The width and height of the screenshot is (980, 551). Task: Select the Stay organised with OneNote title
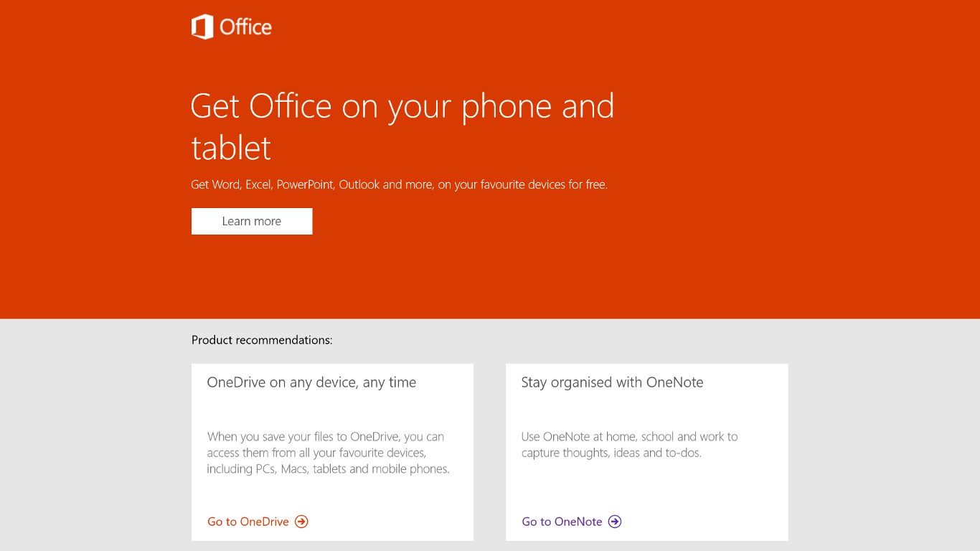click(612, 382)
